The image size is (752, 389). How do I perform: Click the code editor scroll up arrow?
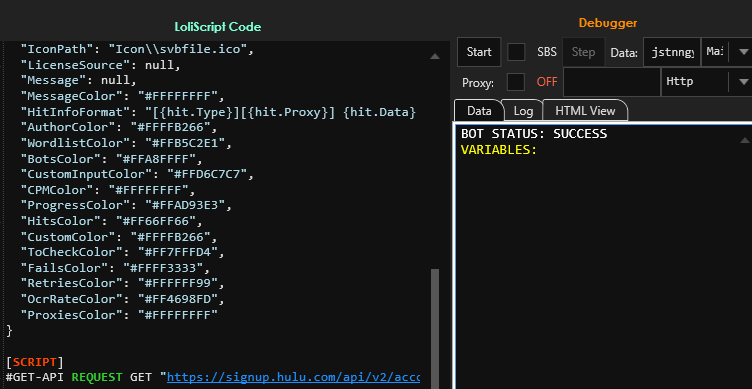point(435,56)
